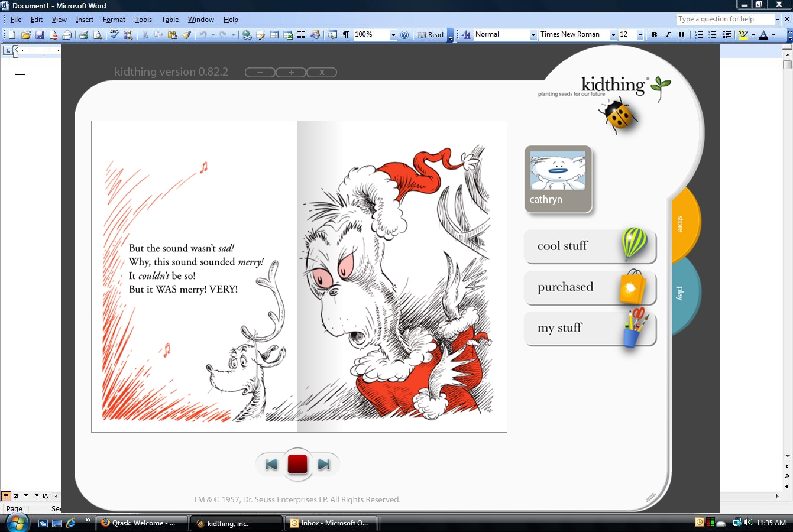Open the my stuff button
The width and height of the screenshot is (793, 532).
tap(590, 329)
